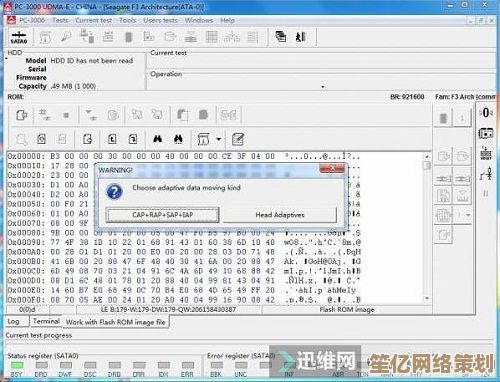Click the hex view scrollbar thumb
The image size is (500, 382).
[427, 165]
